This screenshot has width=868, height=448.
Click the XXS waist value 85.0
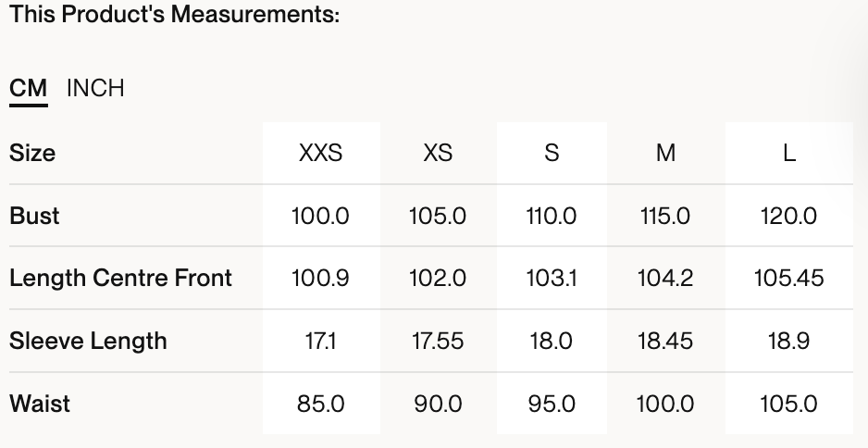point(320,404)
